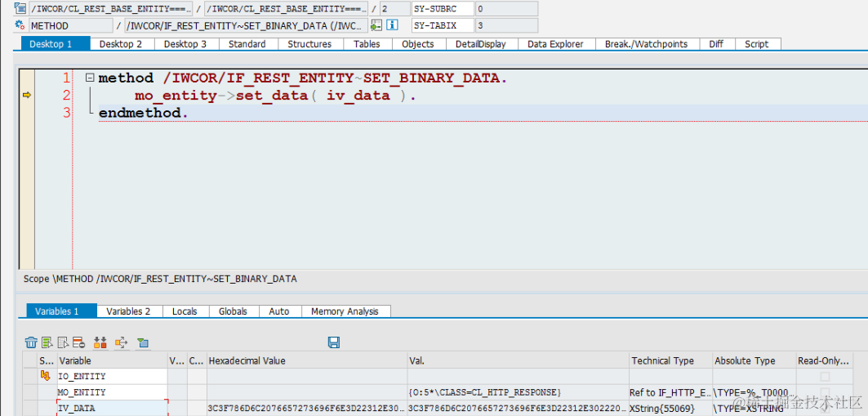Click the SY-SUBRC field label
868x416 pixels.
coord(443,8)
